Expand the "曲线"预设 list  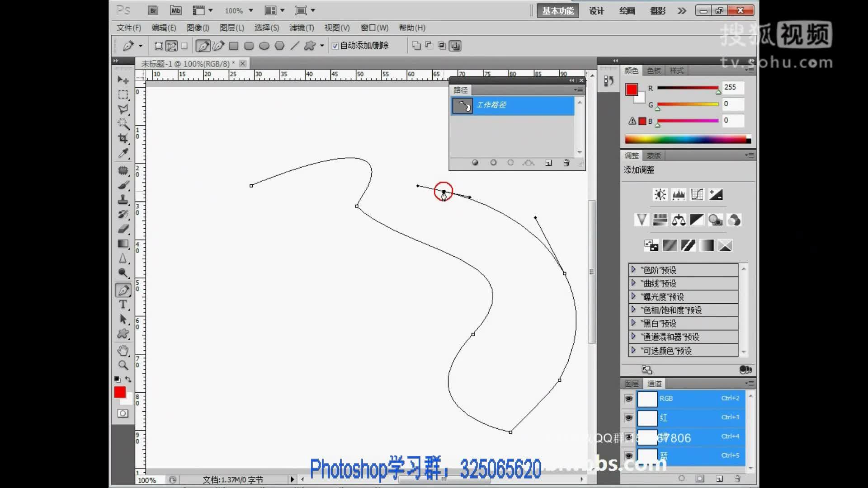tap(633, 283)
